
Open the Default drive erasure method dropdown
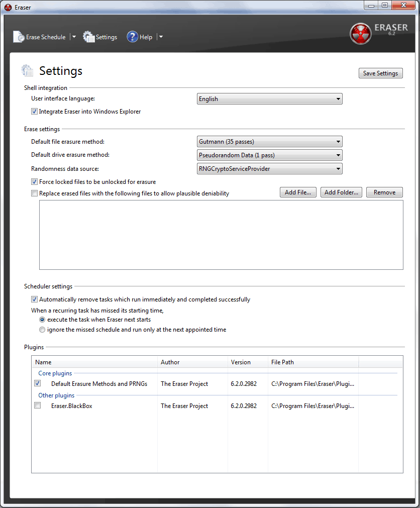pyautogui.click(x=269, y=155)
